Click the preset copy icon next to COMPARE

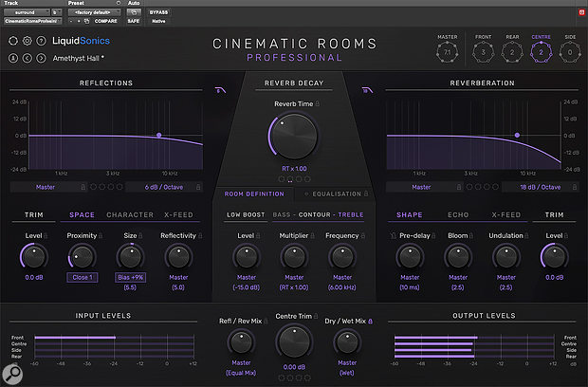click(86, 22)
